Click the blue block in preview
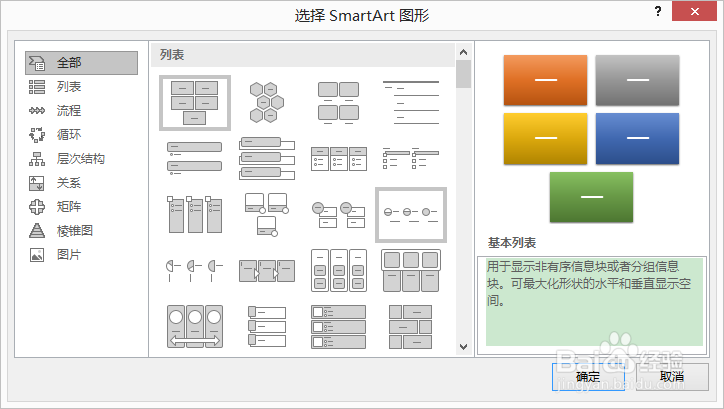Image resolution: width=724 pixels, height=409 pixels. tap(637, 138)
